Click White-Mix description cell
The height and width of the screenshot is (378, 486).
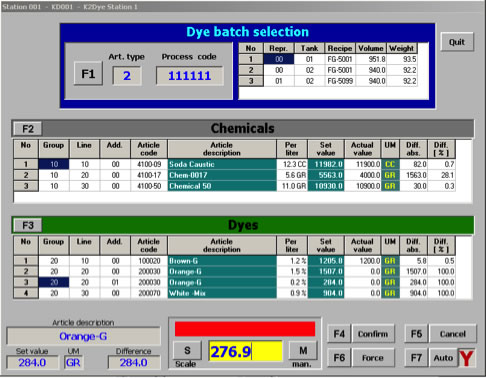(x=222, y=293)
